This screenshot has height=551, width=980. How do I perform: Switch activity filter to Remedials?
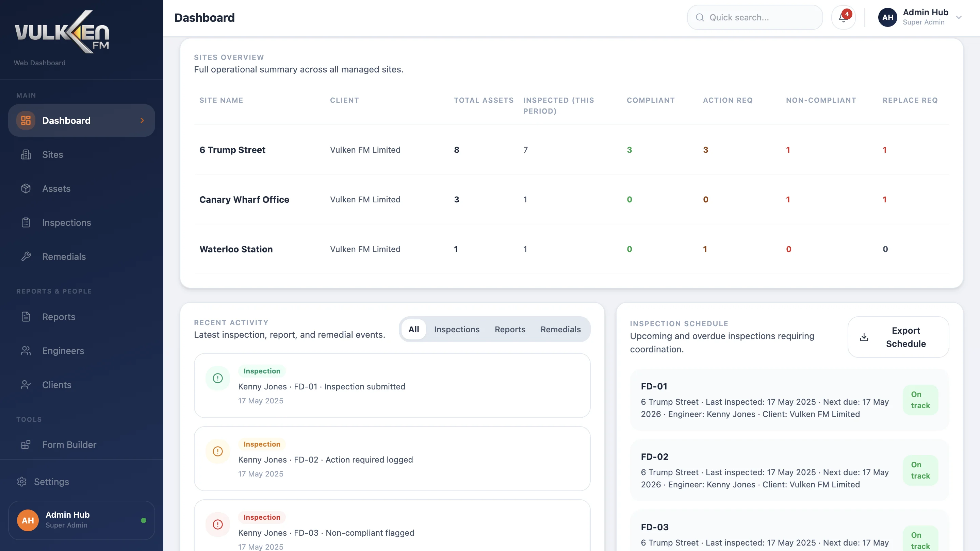(561, 329)
